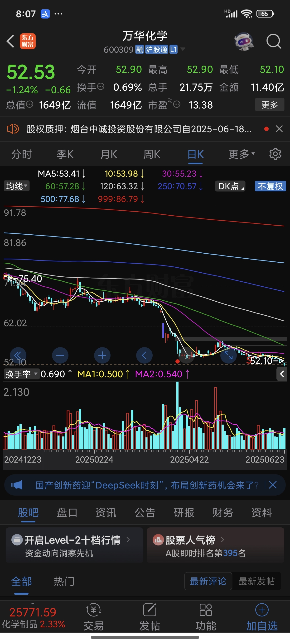
Task: Select the 日K chart tab
Action: coord(195,154)
